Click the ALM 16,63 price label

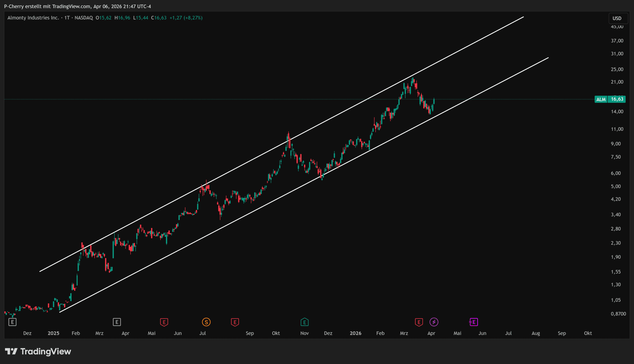pos(610,99)
